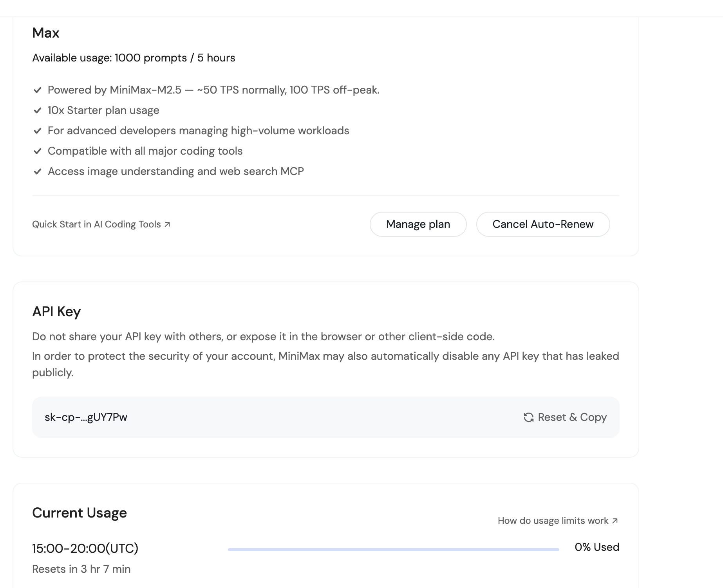The height and width of the screenshot is (588, 723).
Task: Click the current usage progress bar
Action: (393, 550)
